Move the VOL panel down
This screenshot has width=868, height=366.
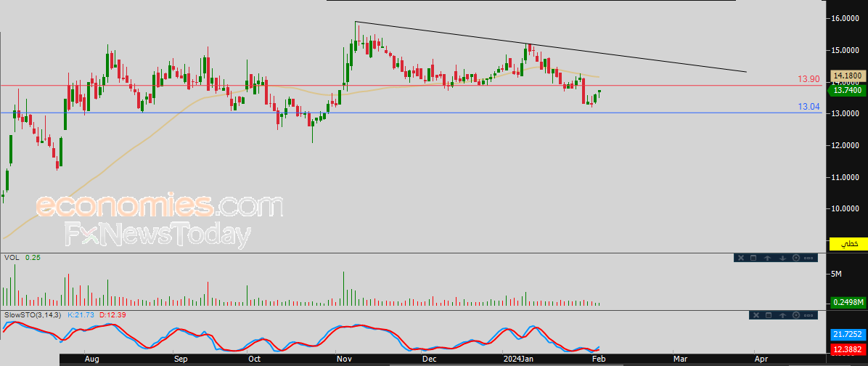(782, 258)
